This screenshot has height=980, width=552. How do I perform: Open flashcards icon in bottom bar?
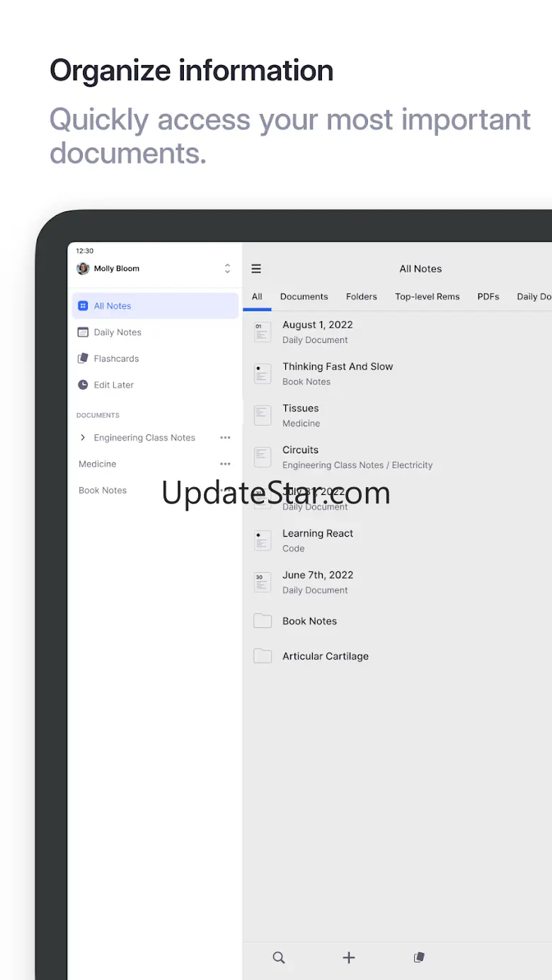point(419,957)
